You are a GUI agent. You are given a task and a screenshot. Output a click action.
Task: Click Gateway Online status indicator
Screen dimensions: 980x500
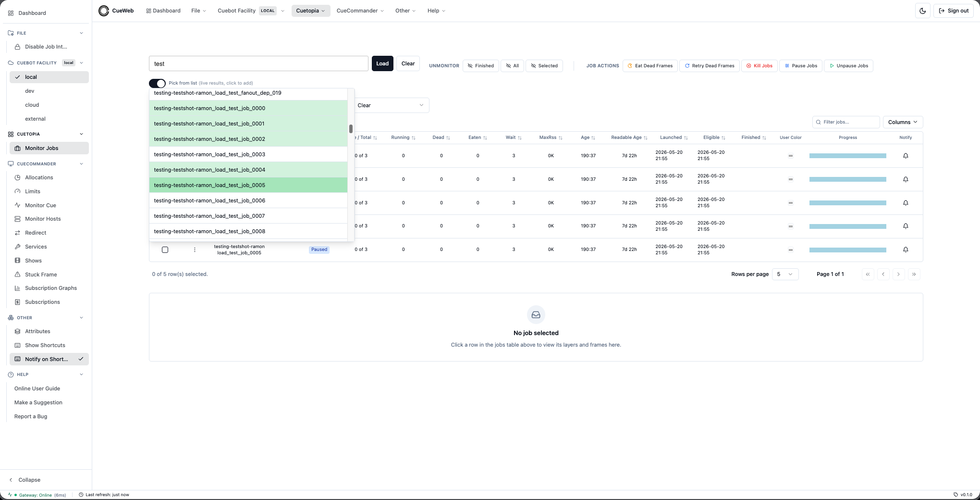pos(37,495)
